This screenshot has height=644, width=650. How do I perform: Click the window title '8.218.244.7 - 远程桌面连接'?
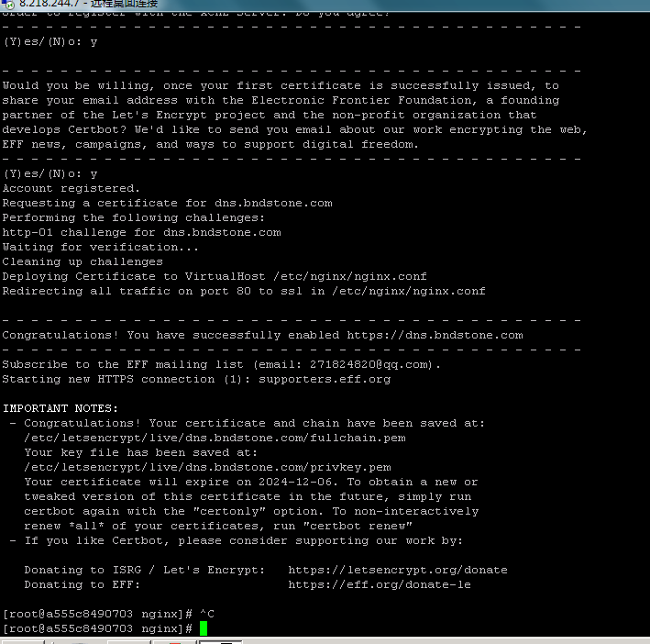(89, 5)
